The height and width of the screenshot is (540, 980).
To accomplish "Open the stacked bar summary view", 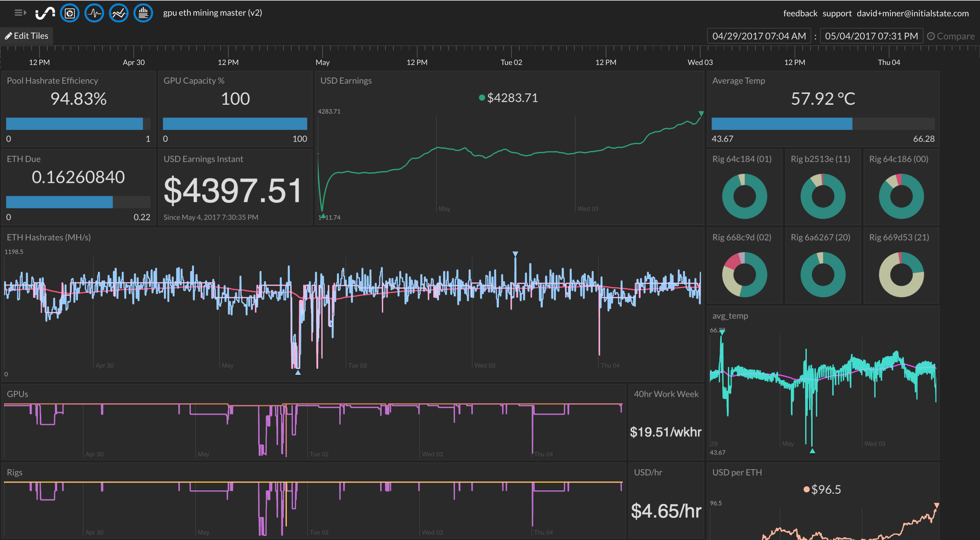I will (x=143, y=13).
